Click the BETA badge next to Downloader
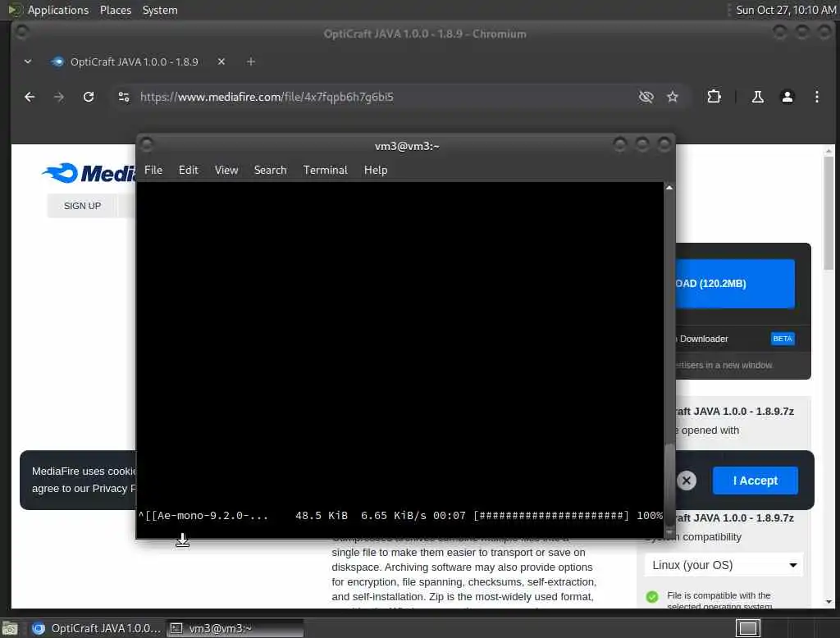The width and height of the screenshot is (840, 638). [x=782, y=339]
